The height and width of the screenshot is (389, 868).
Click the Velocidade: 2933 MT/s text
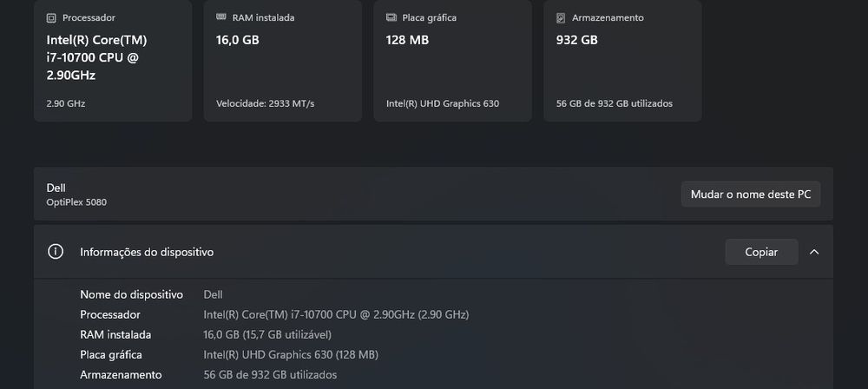pos(265,103)
